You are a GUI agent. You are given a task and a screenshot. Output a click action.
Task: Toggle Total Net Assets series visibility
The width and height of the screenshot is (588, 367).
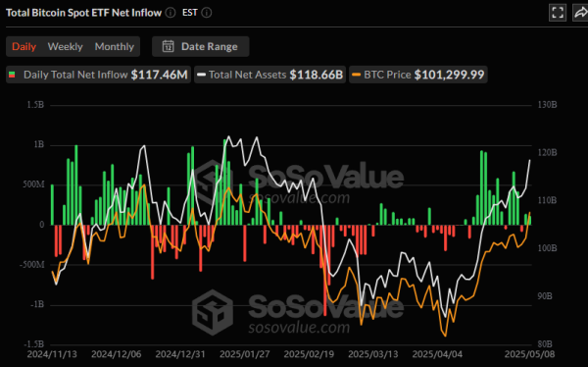tap(270, 75)
